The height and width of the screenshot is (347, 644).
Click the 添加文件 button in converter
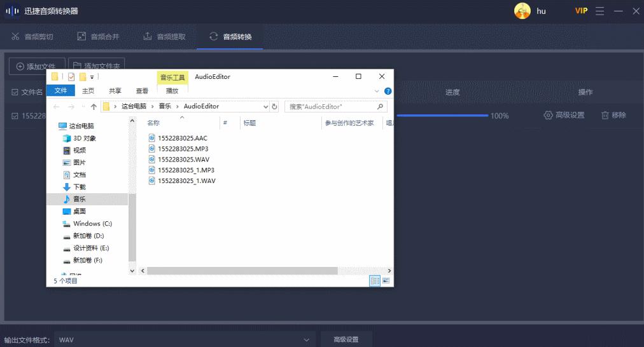point(36,66)
